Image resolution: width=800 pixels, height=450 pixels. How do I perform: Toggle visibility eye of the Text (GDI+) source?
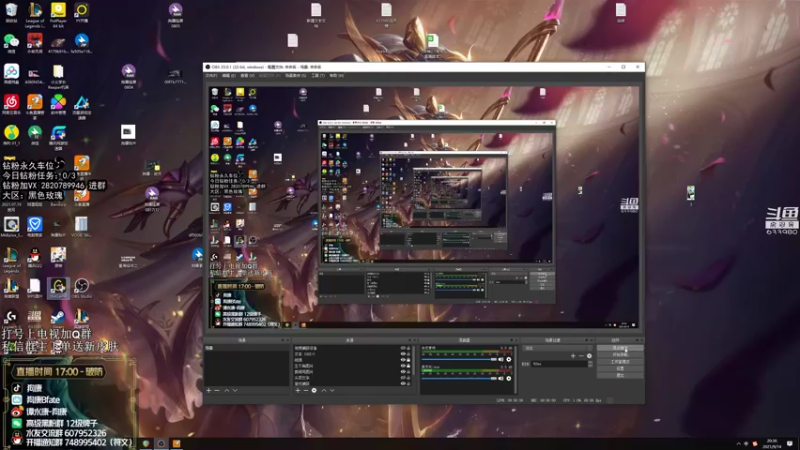coord(403,354)
